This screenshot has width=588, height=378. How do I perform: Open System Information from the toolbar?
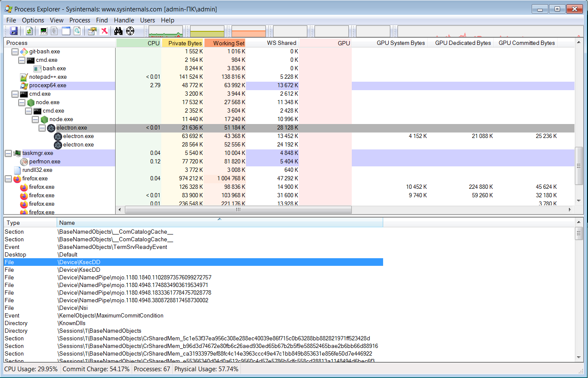44,31
